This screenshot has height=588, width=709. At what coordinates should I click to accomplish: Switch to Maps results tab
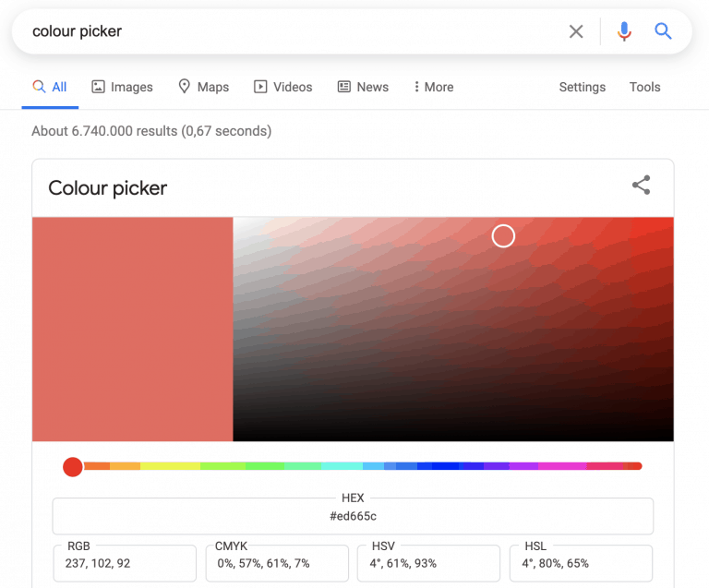point(203,87)
